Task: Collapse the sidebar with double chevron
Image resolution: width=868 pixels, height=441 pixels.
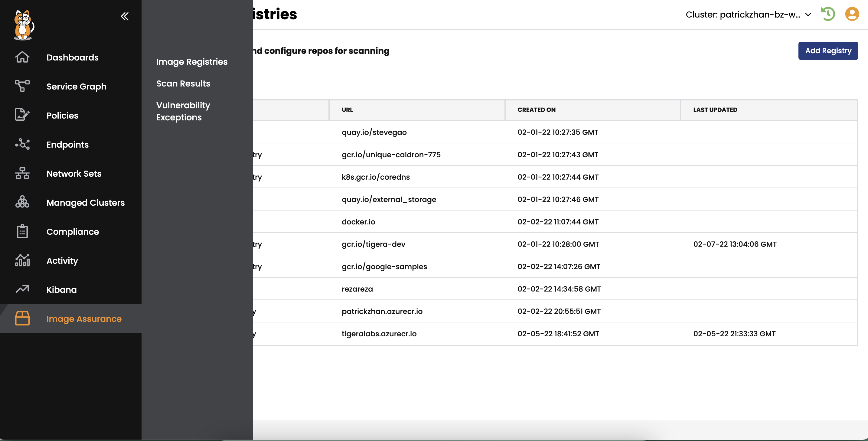Action: pyautogui.click(x=125, y=16)
